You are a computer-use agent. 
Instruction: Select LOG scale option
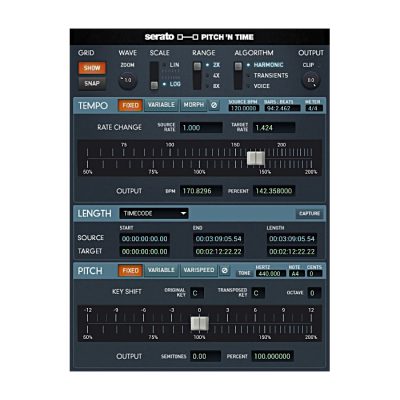pyautogui.click(x=175, y=84)
